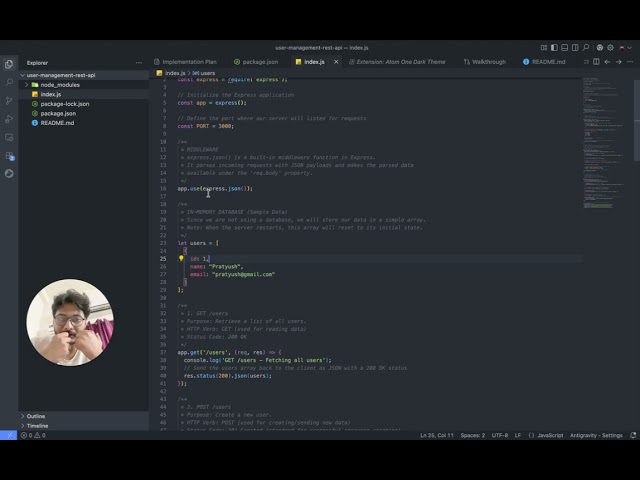Click the lightbulb code action on line 25
Viewport: 640px width, 480px height.
(181, 258)
